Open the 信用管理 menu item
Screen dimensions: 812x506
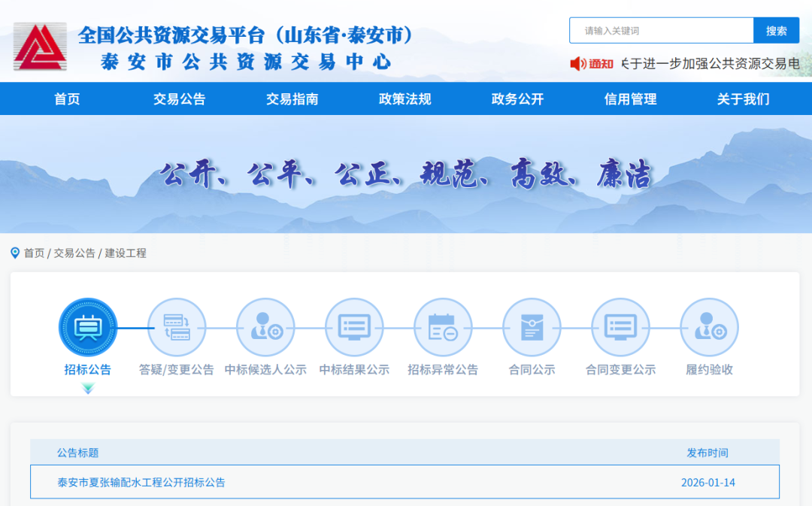(x=630, y=99)
